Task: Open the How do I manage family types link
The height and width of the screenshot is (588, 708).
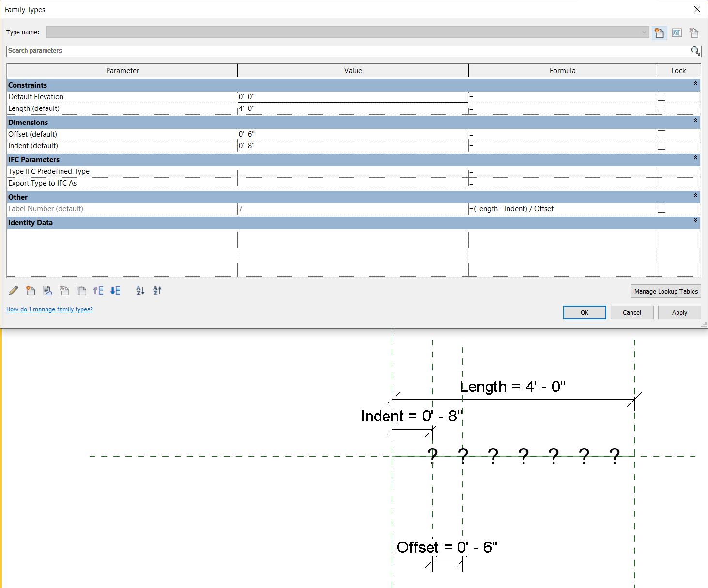Action: (x=49, y=309)
